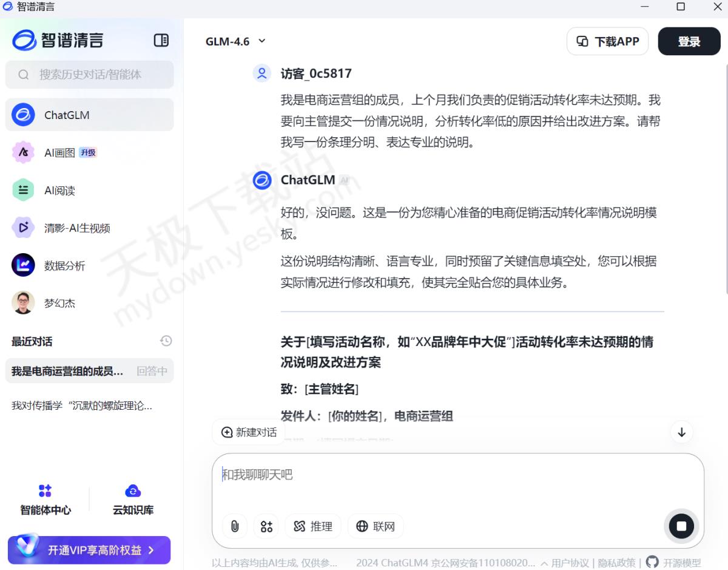
Task: Expand the GLM-4.6 model dropdown
Action: (235, 41)
